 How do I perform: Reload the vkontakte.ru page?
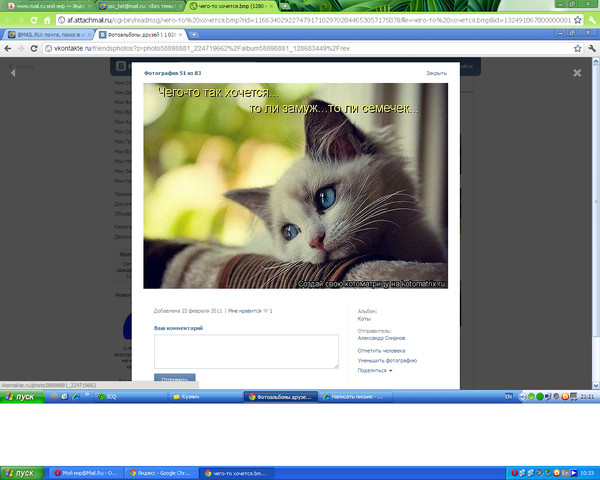click(x=34, y=49)
